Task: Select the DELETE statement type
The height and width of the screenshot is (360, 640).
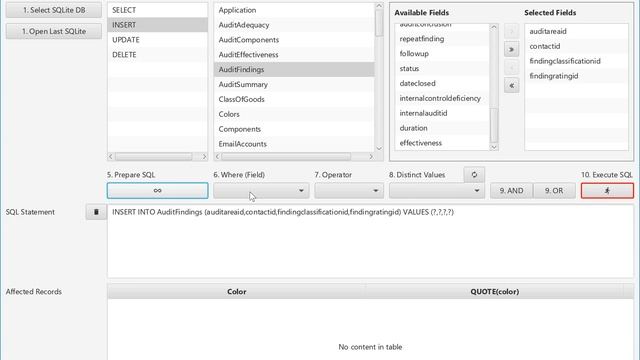Action: (158, 55)
